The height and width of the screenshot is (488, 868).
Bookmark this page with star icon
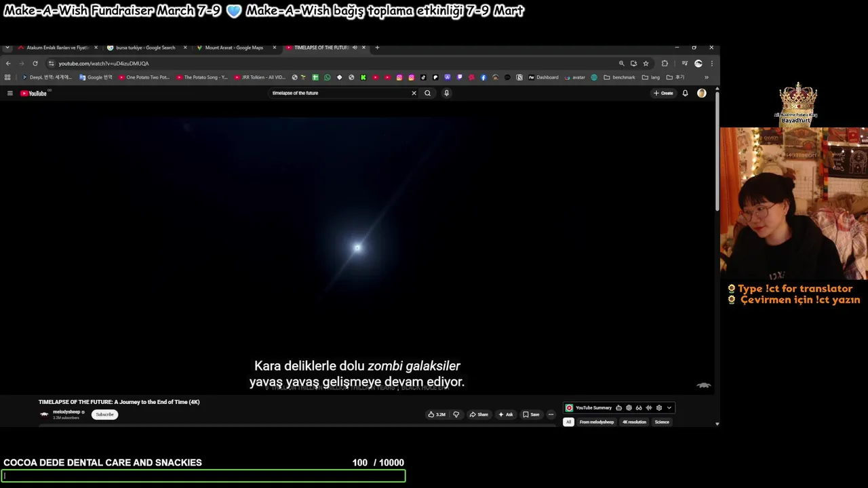(x=646, y=63)
